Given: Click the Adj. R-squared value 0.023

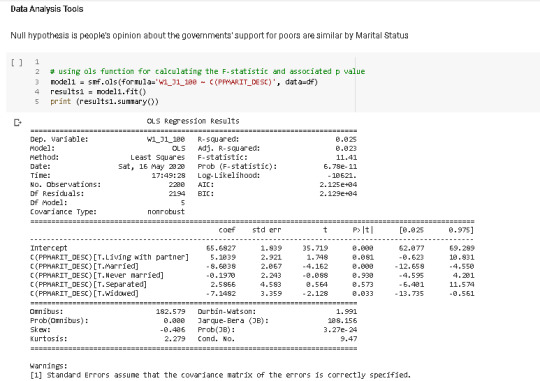Looking at the screenshot, I should click(x=346, y=148).
